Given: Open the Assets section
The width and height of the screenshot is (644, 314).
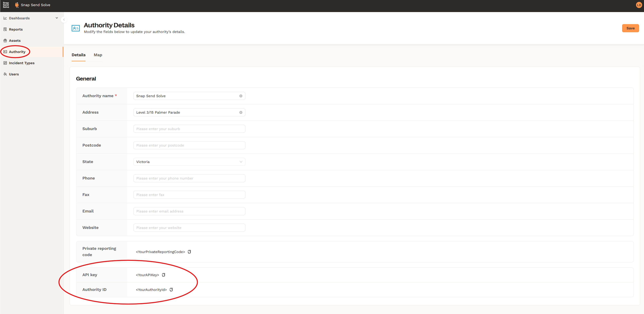Looking at the screenshot, I should pos(15,41).
